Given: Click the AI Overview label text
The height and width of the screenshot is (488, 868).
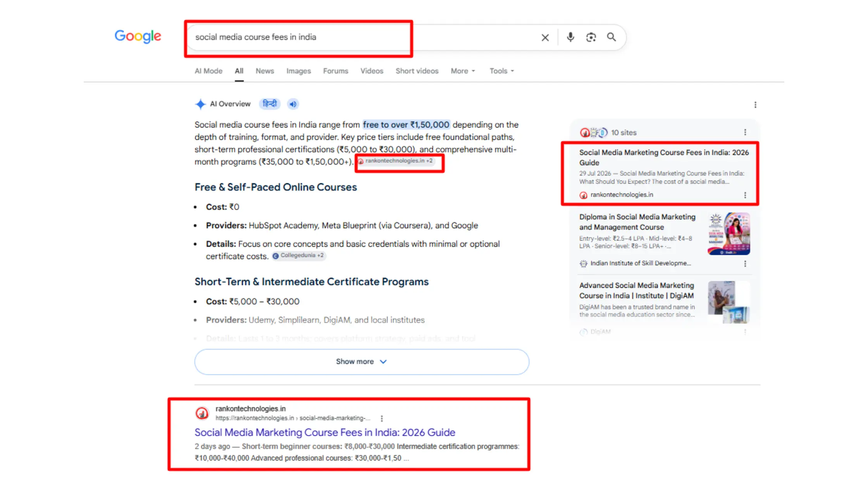Looking at the screenshot, I should (x=230, y=104).
